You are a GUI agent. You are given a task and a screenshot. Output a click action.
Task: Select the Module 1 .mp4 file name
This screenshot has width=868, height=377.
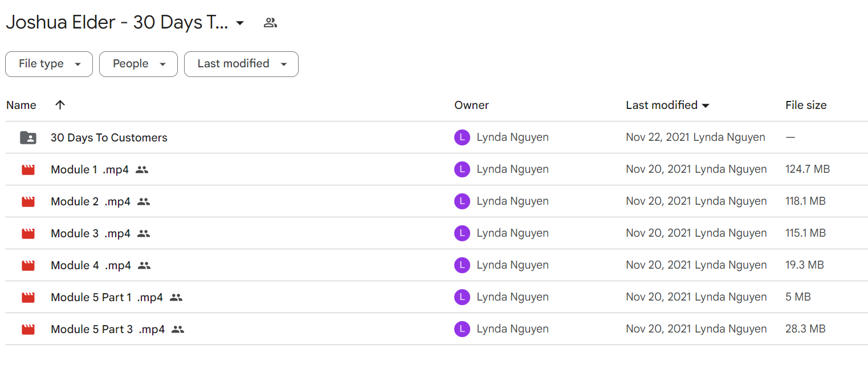pyautogui.click(x=89, y=169)
